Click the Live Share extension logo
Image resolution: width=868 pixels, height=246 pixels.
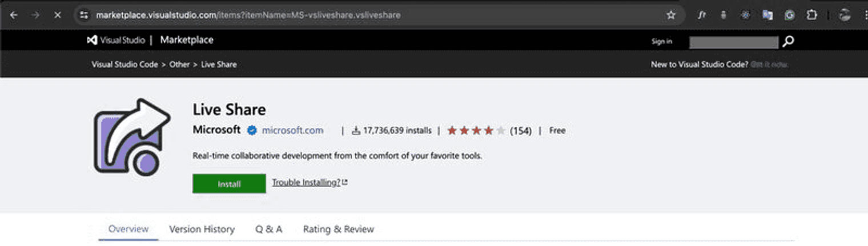(x=132, y=137)
